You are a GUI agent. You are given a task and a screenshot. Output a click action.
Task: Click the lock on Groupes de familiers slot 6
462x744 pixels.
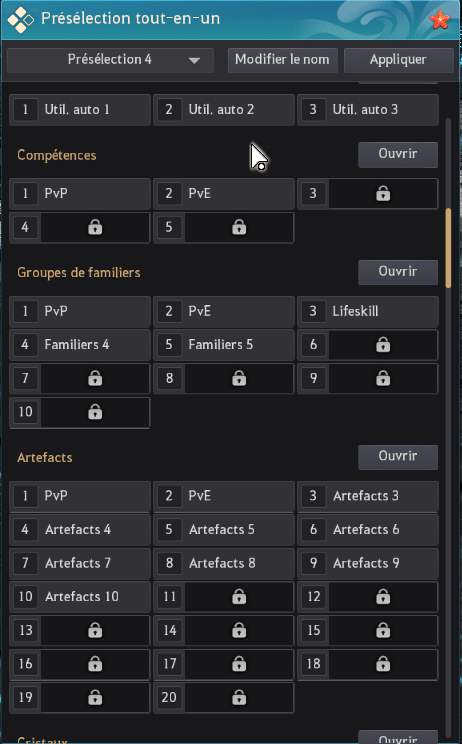click(x=383, y=344)
